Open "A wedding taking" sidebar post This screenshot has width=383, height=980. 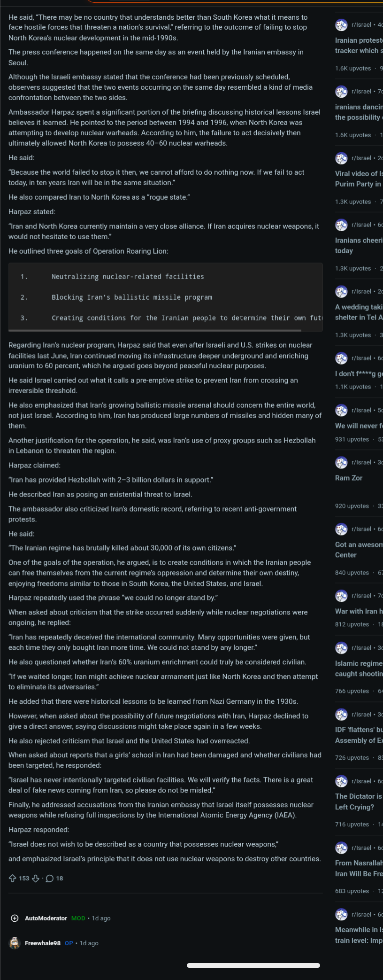[x=359, y=312]
